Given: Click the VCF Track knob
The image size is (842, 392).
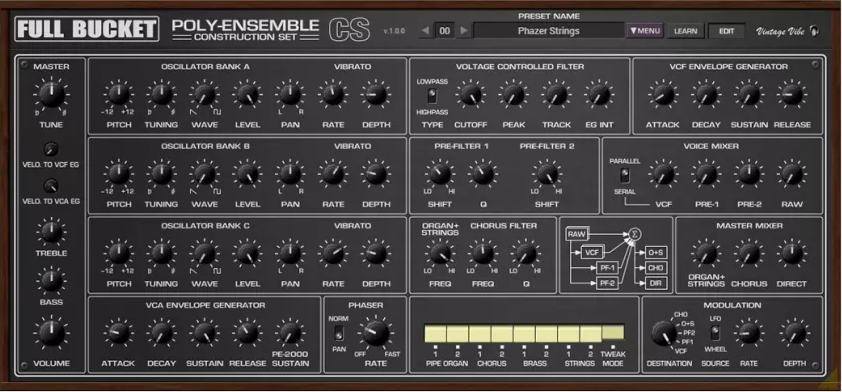Looking at the screenshot, I should [x=556, y=95].
